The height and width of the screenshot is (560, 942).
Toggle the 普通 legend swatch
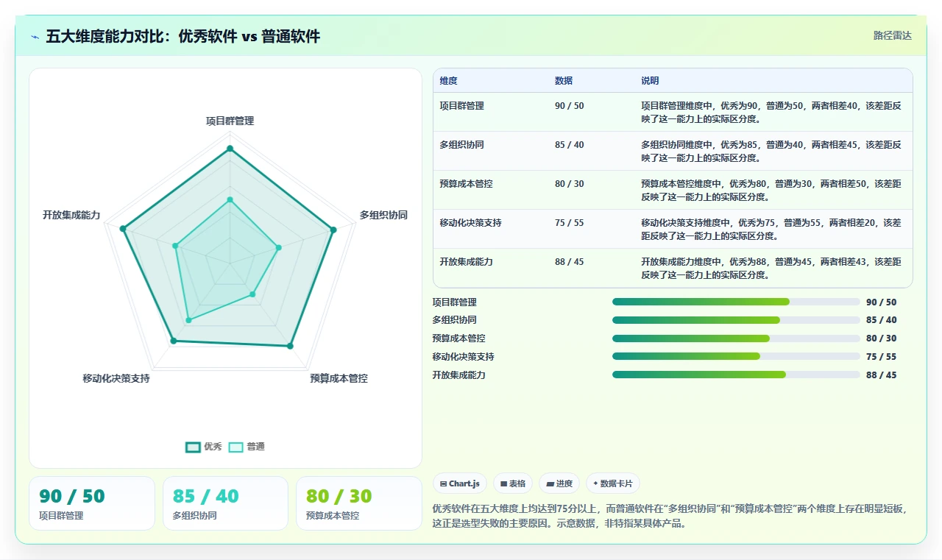(235, 447)
